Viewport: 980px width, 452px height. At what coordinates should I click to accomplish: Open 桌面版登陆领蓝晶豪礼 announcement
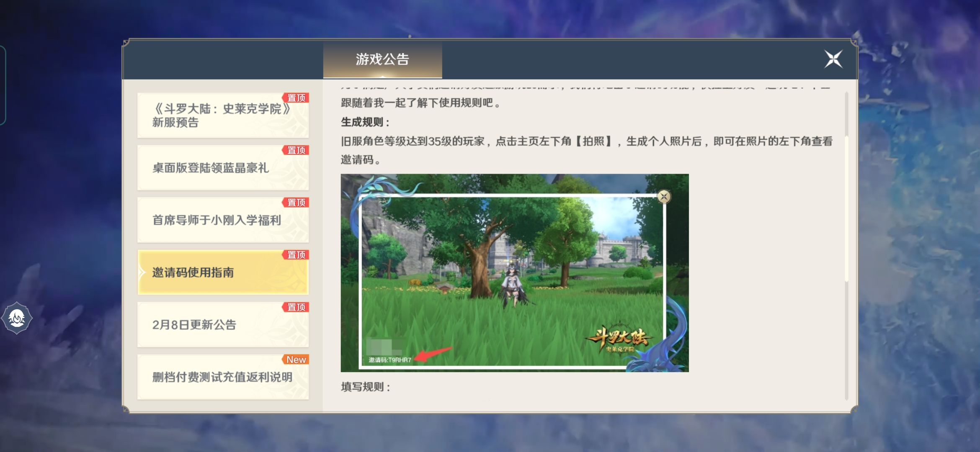tap(223, 168)
